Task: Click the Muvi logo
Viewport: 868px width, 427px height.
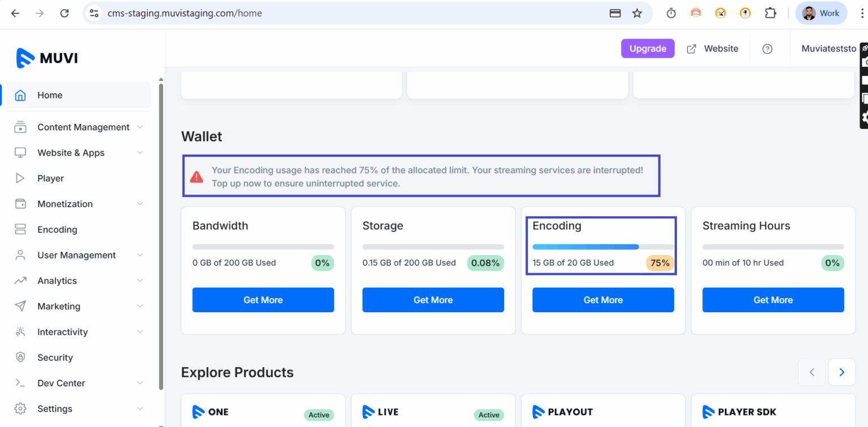Action: coord(47,58)
